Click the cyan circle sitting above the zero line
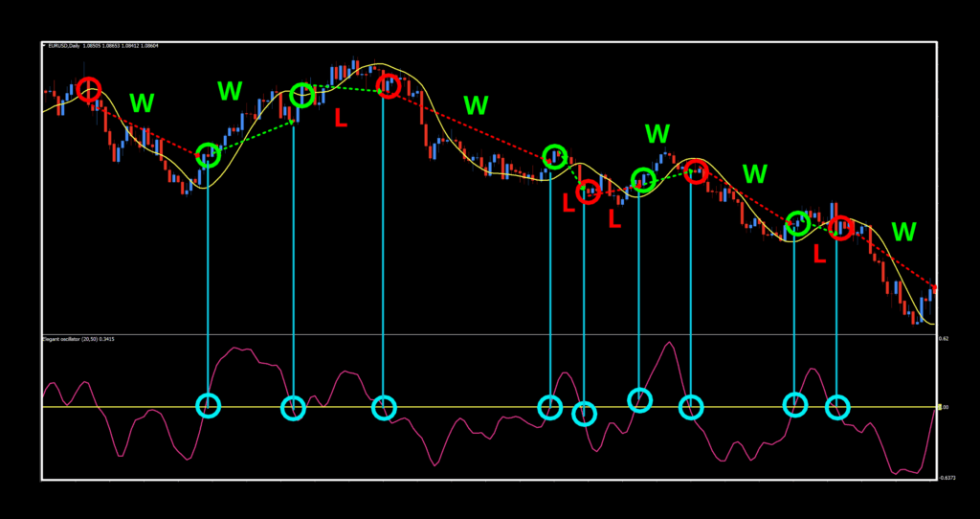Image resolution: width=980 pixels, height=519 pixels. pyautogui.click(x=639, y=399)
